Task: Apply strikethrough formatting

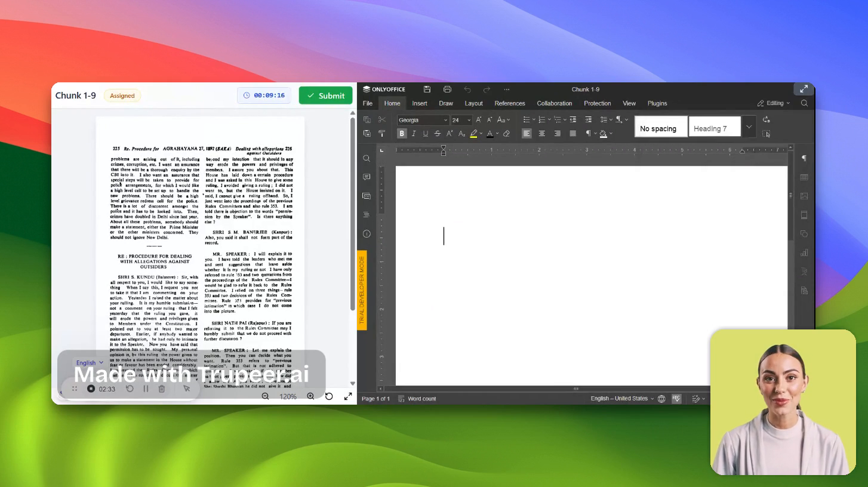Action: (x=438, y=134)
